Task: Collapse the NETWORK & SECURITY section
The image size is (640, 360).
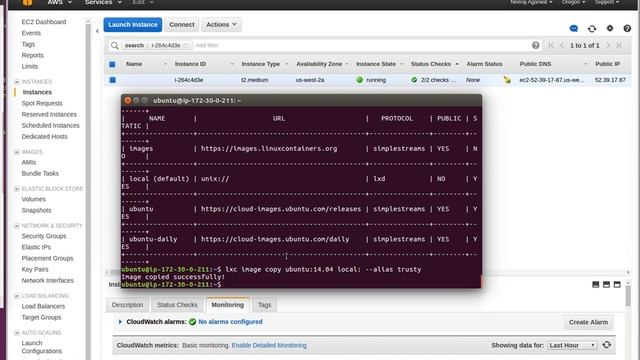Action: point(17,226)
